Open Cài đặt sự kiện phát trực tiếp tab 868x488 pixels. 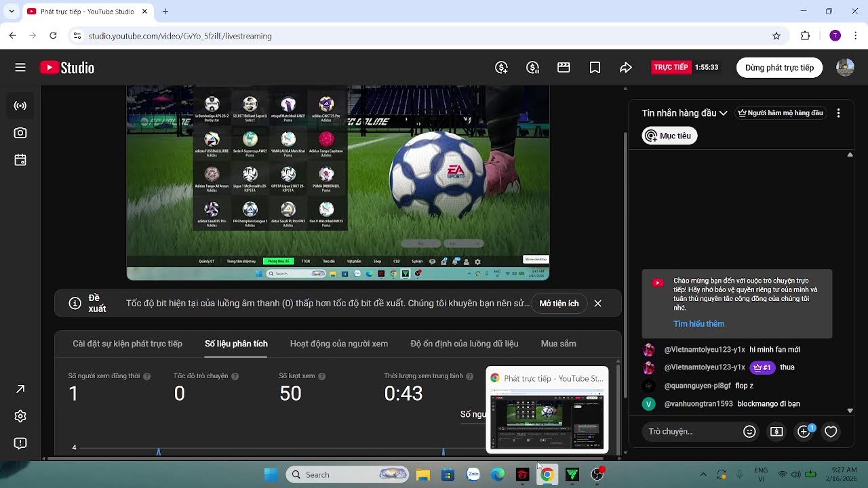[x=127, y=344]
